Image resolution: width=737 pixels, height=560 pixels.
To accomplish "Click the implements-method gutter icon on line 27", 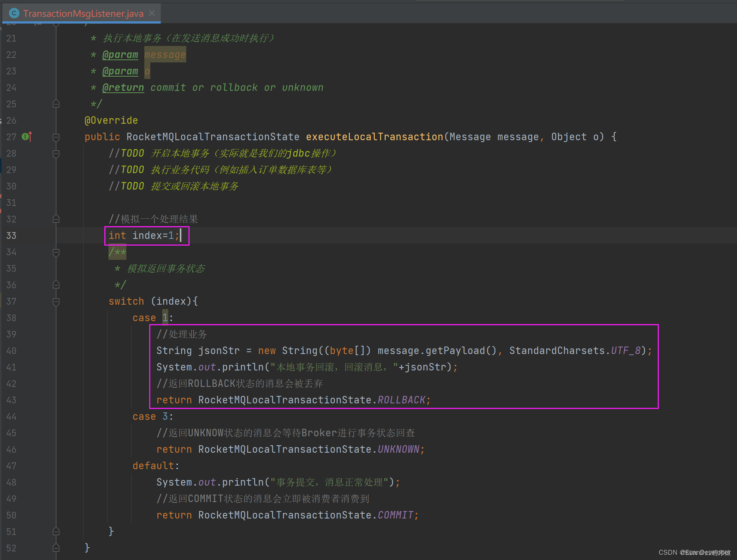I will click(27, 137).
